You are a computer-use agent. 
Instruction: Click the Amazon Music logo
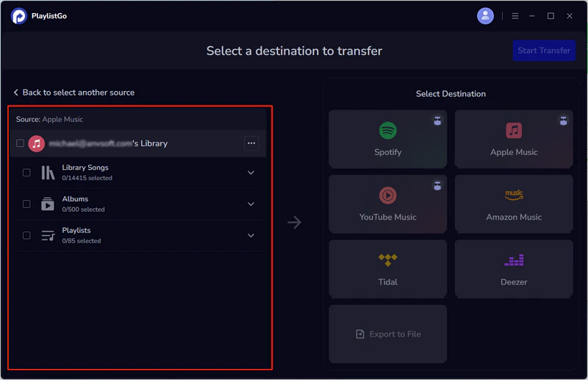[514, 195]
